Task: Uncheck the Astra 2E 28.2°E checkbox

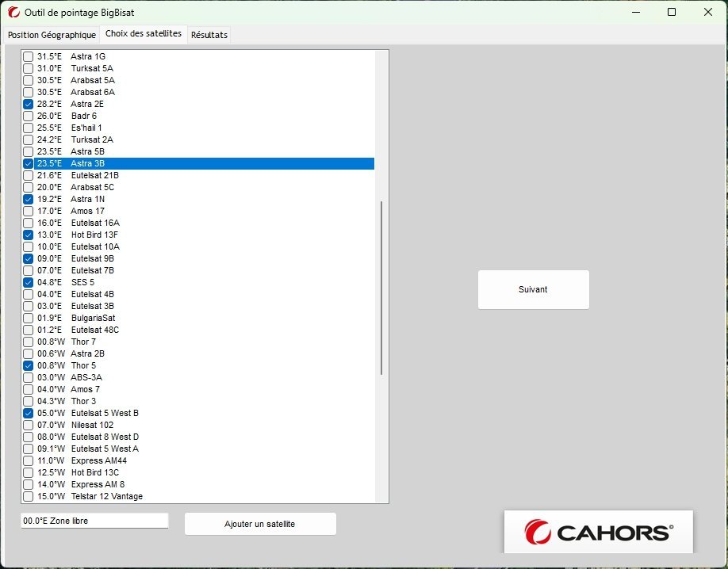Action: coord(29,104)
